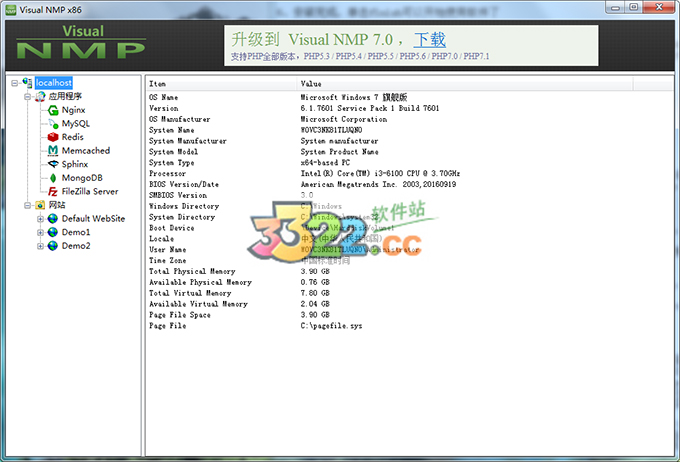Close the Visual NMP window
The image size is (680, 462).
click(x=659, y=7)
